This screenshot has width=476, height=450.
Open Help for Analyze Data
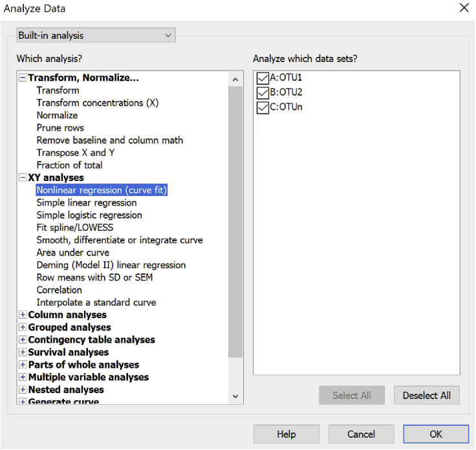(286, 434)
